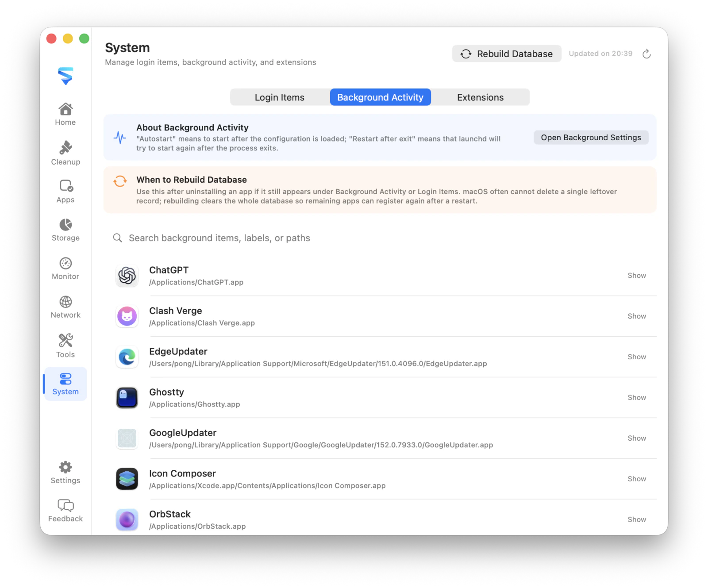Click the ChatGPT app icon
This screenshot has width=708, height=588.
point(127,276)
